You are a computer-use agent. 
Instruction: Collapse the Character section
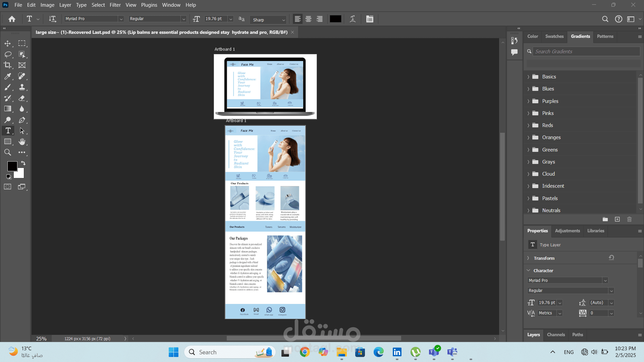529,270
